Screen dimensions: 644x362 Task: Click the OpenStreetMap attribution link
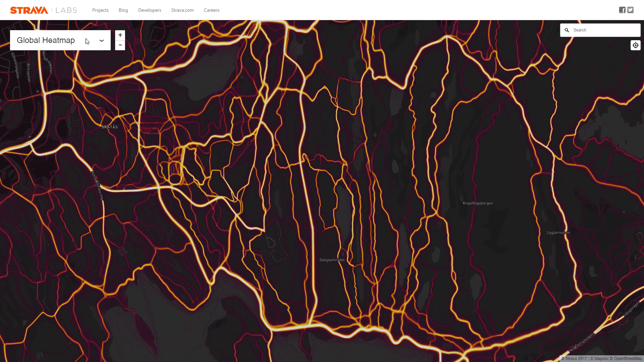625,358
